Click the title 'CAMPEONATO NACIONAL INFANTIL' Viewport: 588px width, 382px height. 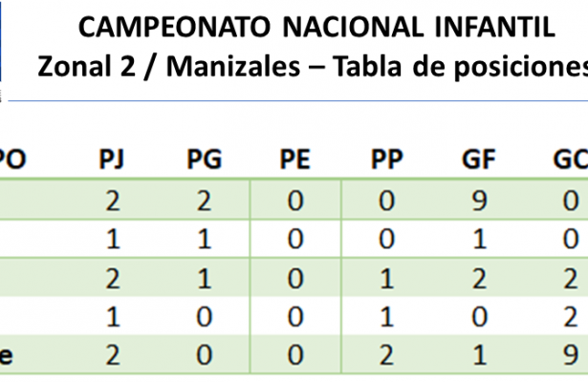pos(316,29)
